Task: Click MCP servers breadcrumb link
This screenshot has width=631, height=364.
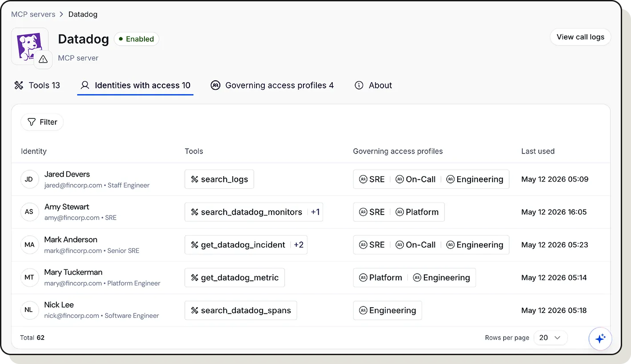Action: pos(33,14)
